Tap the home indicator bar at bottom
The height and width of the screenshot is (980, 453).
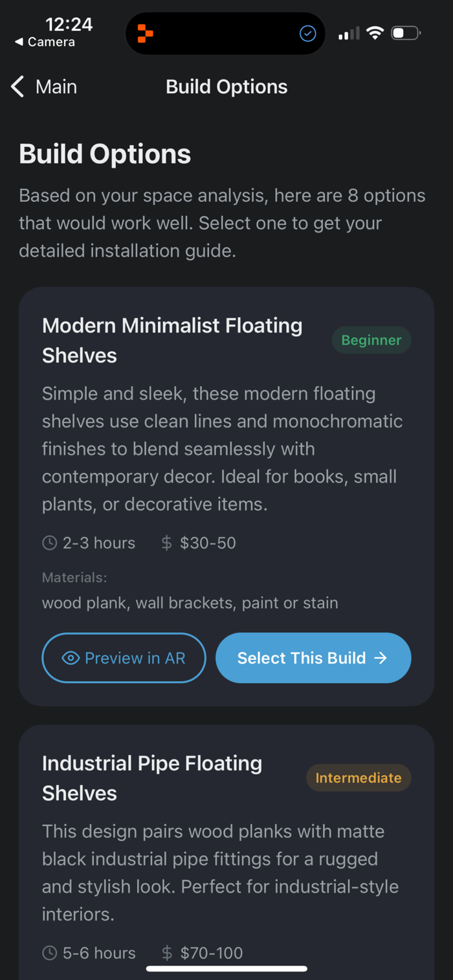(226, 968)
